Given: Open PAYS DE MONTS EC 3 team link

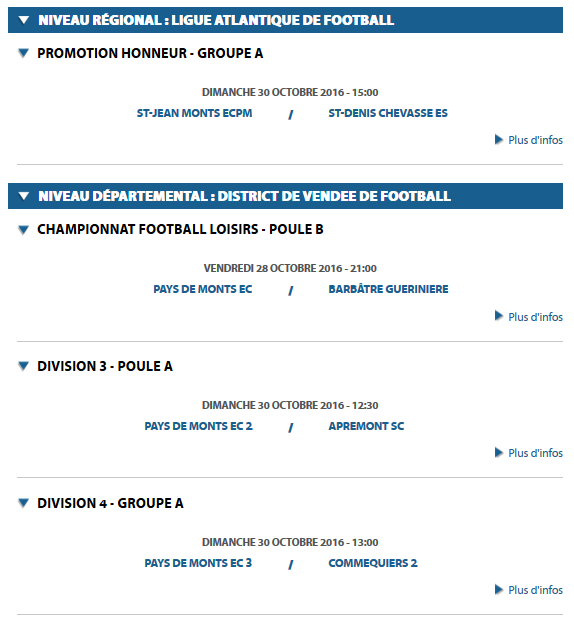Looking at the screenshot, I should pyautogui.click(x=198, y=563).
